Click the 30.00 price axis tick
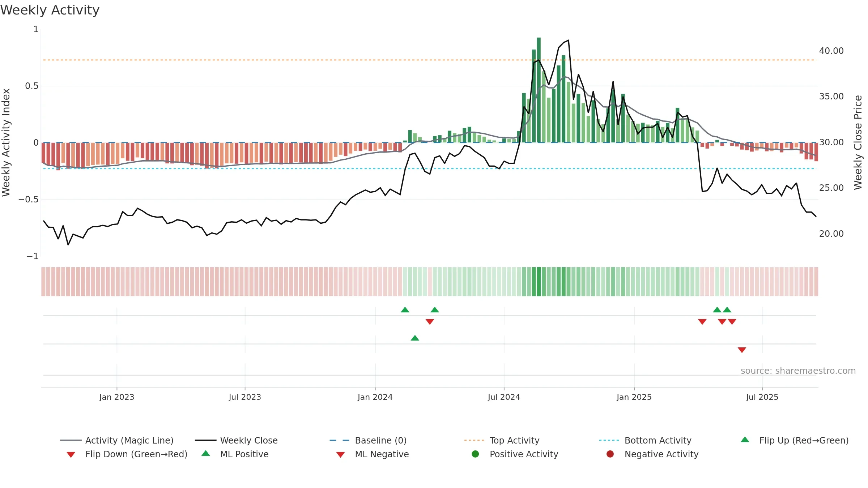Viewport: 868px width, 488px height. pos(831,142)
